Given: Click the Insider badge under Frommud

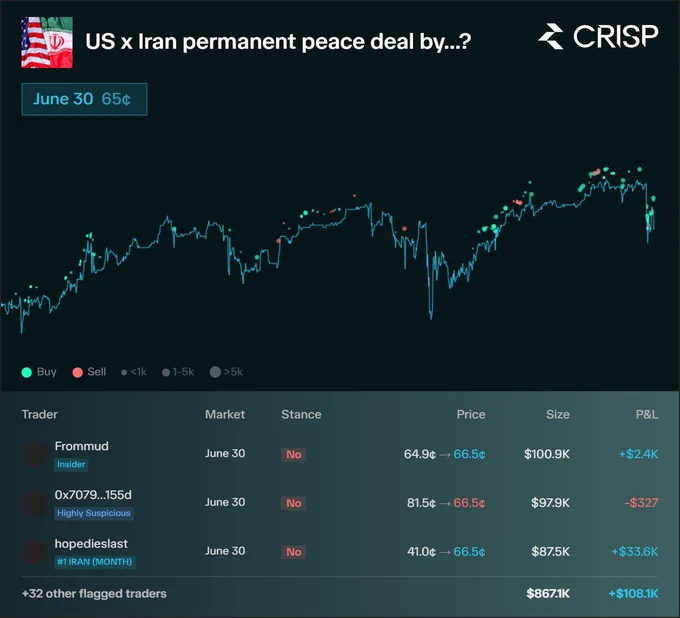Looking at the screenshot, I should [x=71, y=464].
